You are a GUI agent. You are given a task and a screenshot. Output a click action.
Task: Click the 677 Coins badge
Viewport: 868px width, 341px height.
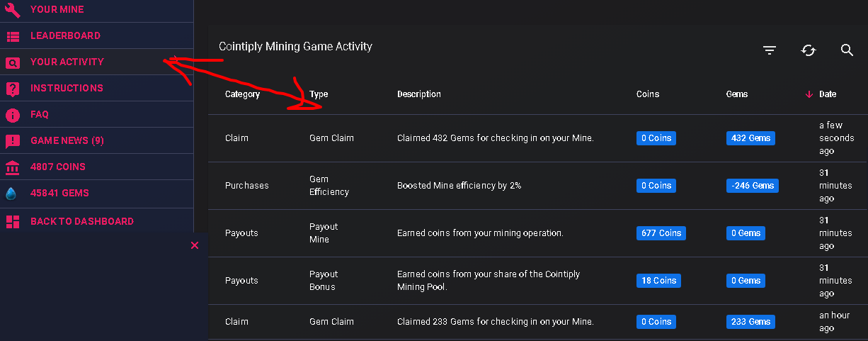click(661, 233)
